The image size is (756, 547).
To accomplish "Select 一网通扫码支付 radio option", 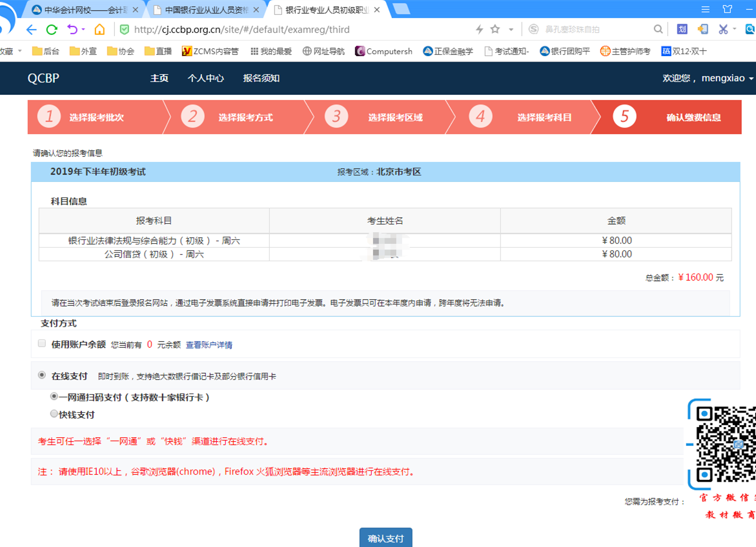I will coord(54,397).
